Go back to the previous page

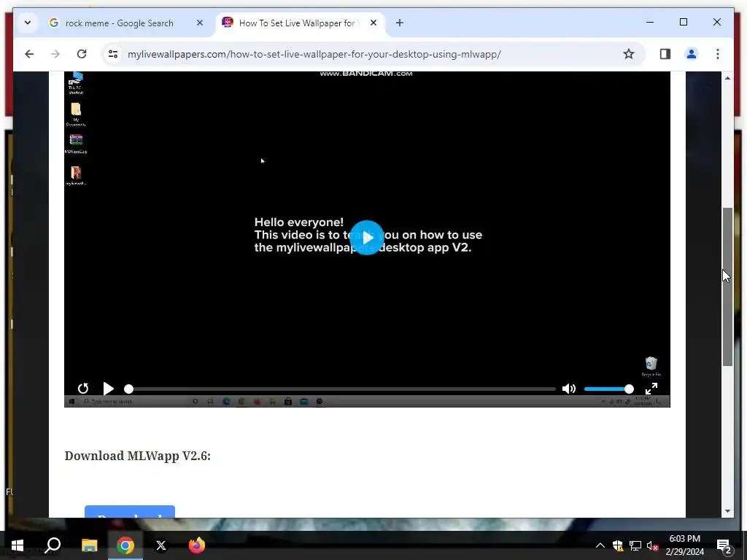(29, 54)
